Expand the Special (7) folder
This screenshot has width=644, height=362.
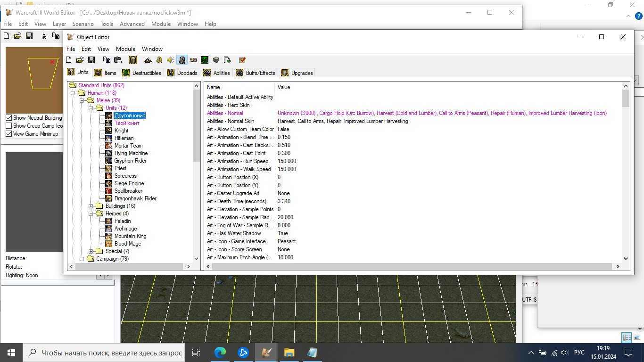[x=91, y=251]
